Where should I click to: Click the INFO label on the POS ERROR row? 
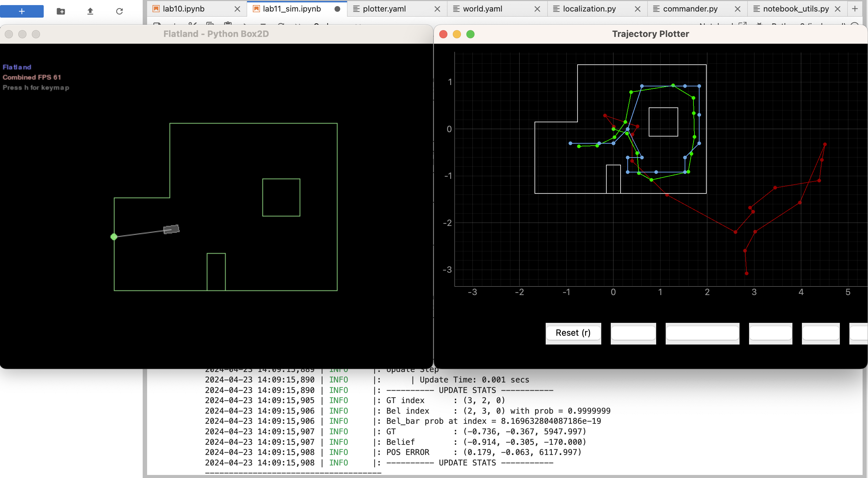(338, 452)
